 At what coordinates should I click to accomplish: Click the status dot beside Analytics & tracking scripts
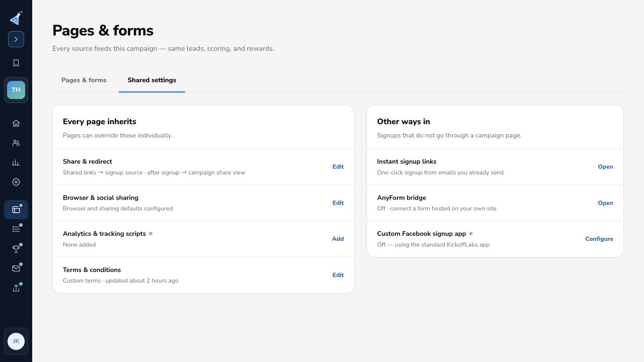coord(150,234)
